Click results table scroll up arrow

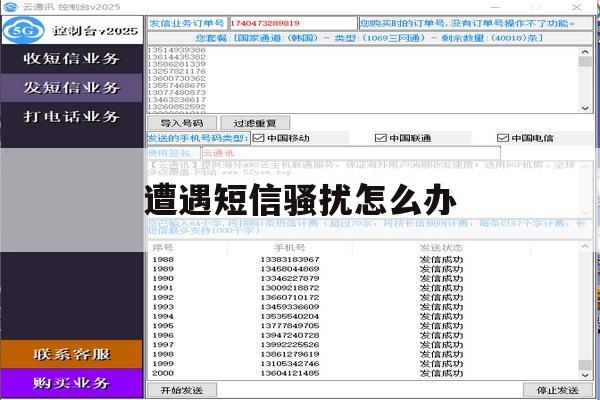point(585,246)
